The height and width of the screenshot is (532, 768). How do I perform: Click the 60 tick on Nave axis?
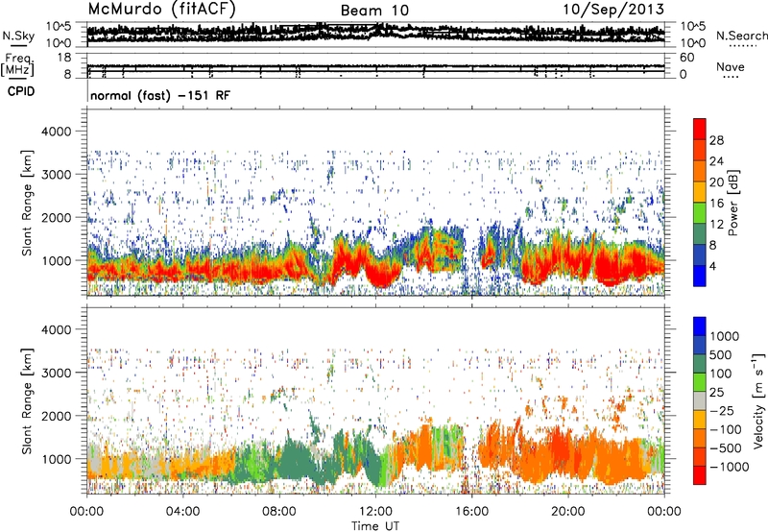click(686, 58)
